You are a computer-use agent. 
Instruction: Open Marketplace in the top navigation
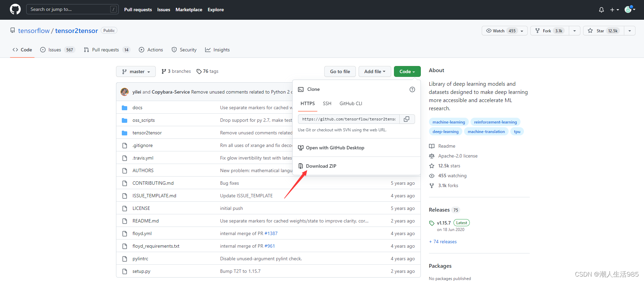tap(189, 10)
